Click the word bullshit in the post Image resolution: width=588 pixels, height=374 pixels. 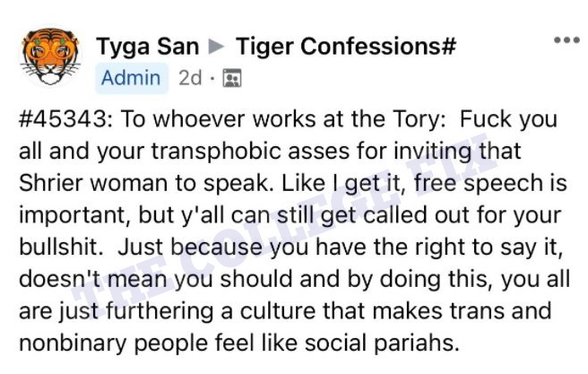point(58,248)
